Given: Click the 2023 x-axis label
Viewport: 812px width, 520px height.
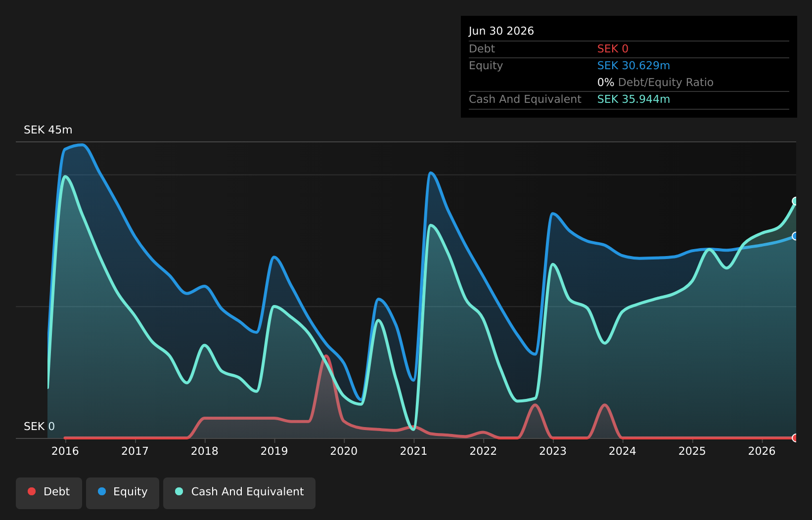Looking at the screenshot, I should [x=553, y=451].
